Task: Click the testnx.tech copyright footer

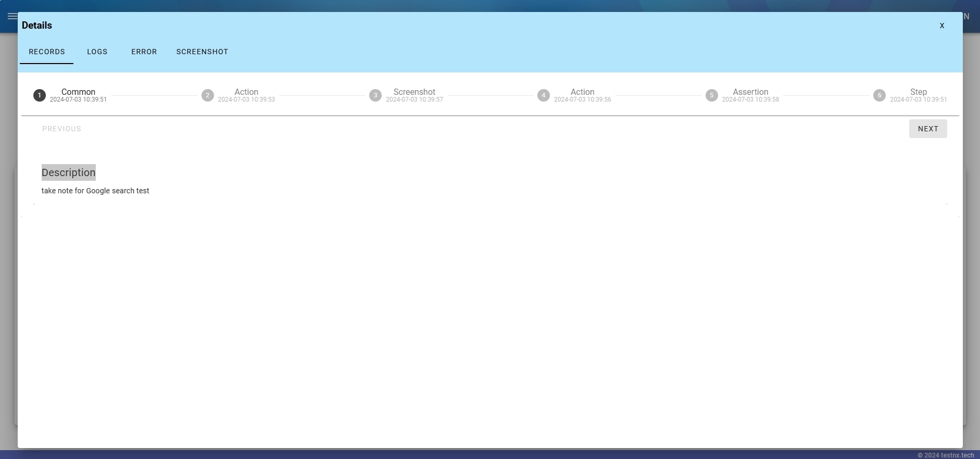Action: 945,455
